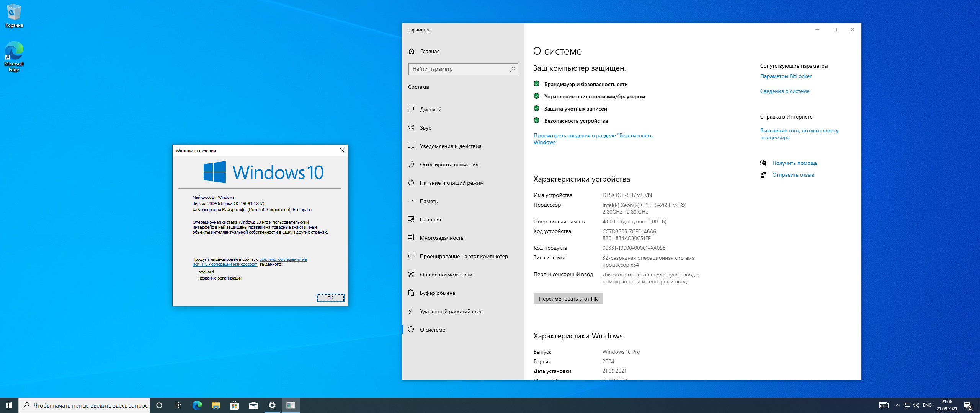Open Cortana from the taskbar
980x413 pixels.
pyautogui.click(x=159, y=405)
